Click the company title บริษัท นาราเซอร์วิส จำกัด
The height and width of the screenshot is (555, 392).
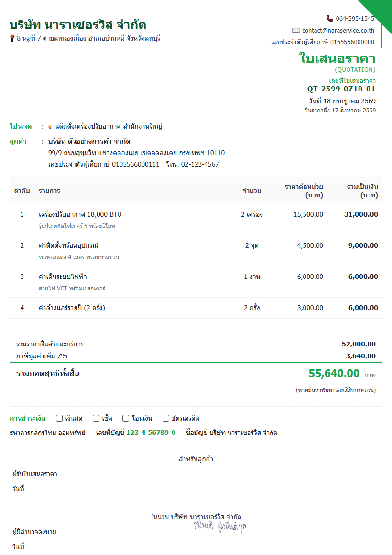tap(78, 24)
